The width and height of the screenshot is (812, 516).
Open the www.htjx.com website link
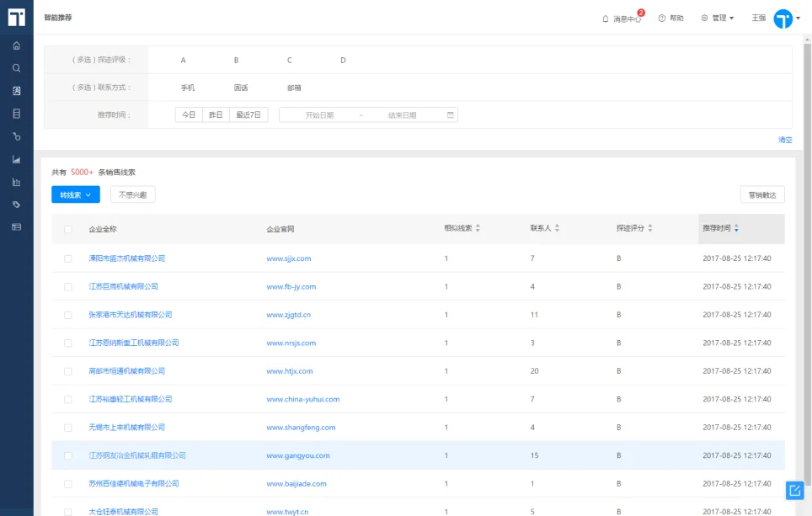pyautogui.click(x=290, y=371)
